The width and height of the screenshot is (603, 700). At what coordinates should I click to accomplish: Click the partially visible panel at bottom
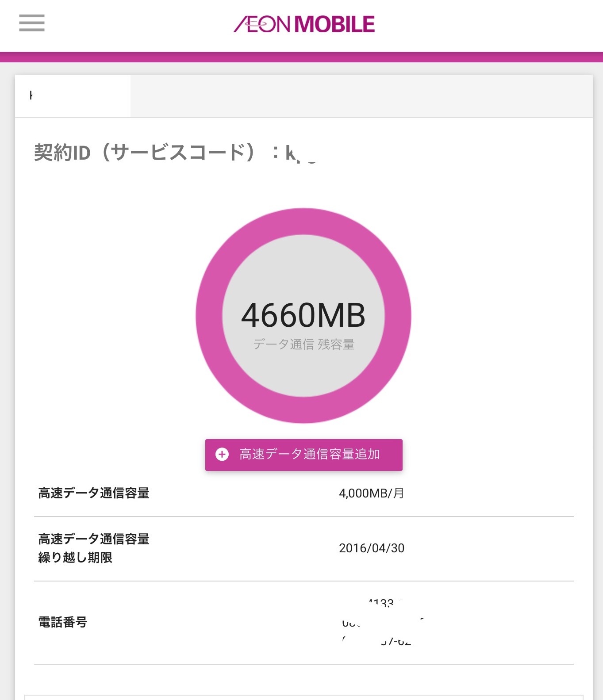pyautogui.click(x=303, y=697)
